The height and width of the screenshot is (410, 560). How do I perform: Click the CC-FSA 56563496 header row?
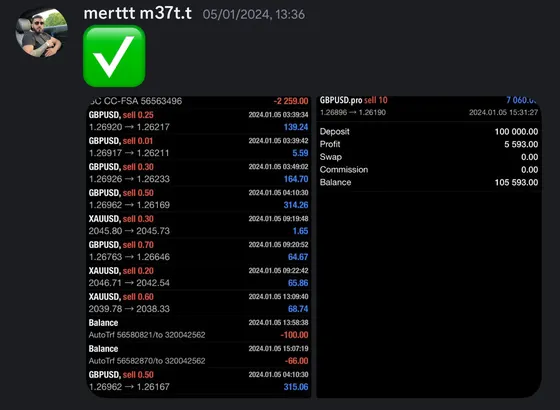pos(199,101)
